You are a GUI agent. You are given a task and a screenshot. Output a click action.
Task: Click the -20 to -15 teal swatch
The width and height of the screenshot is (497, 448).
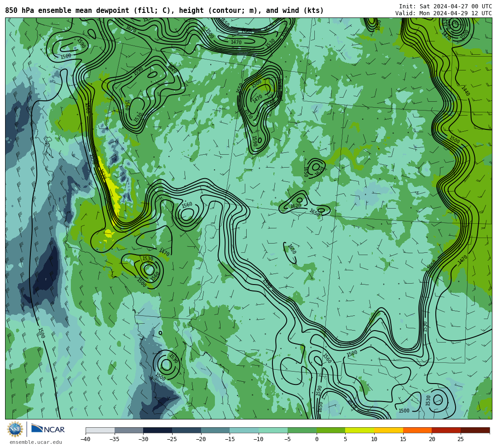[215, 430]
